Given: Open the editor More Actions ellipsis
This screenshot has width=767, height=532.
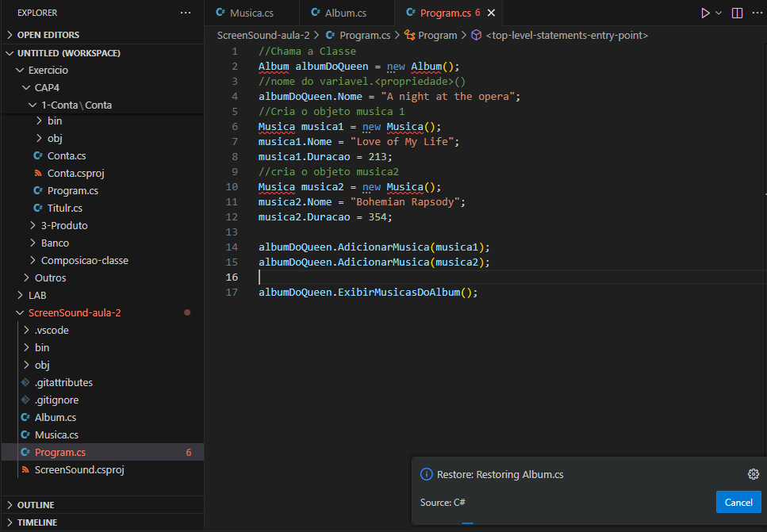Looking at the screenshot, I should click(757, 13).
